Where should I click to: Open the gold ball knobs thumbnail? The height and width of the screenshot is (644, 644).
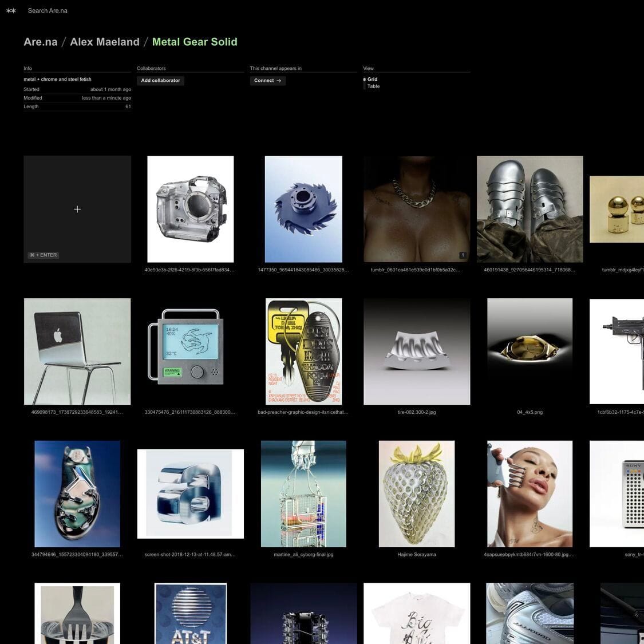coord(617,209)
